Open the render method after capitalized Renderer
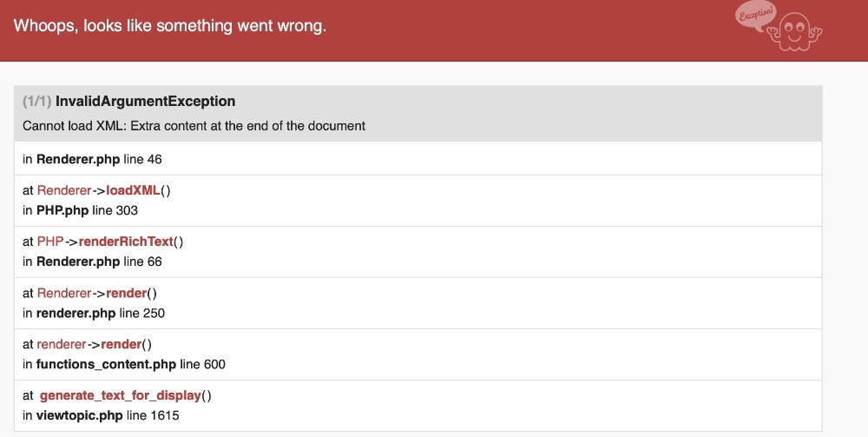This screenshot has height=437, width=868. click(127, 293)
